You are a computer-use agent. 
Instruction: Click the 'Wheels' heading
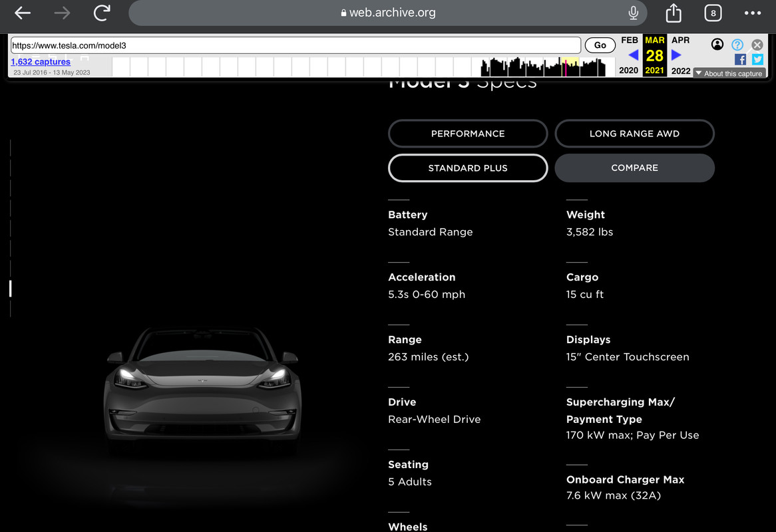tap(408, 527)
